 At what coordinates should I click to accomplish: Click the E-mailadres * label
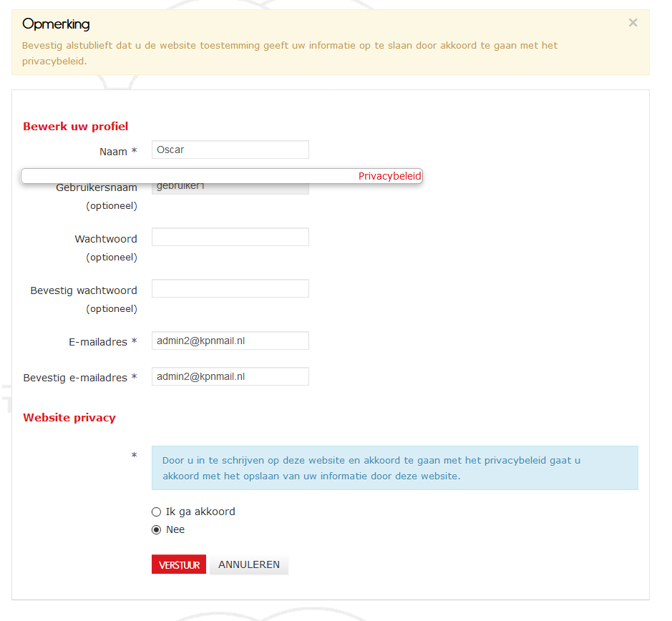pos(103,342)
